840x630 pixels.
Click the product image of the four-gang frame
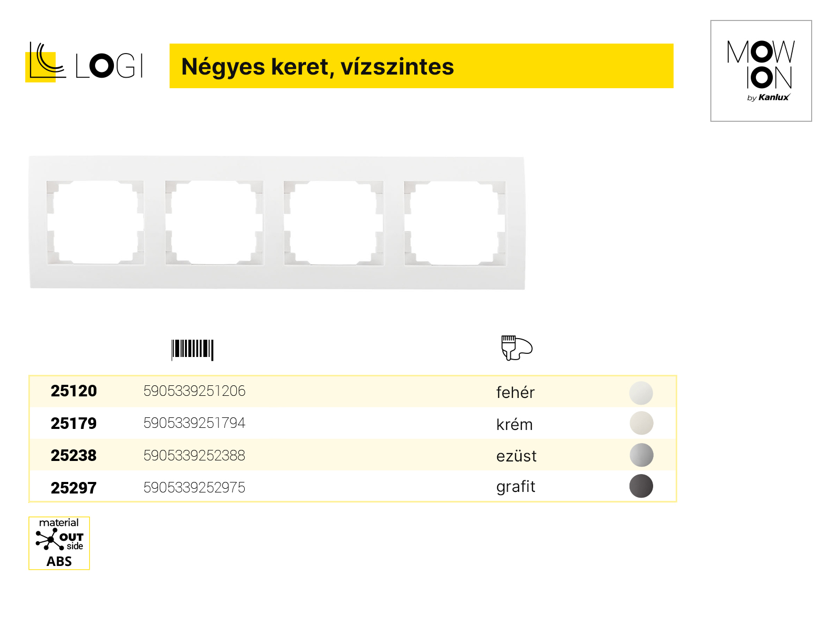tap(277, 222)
